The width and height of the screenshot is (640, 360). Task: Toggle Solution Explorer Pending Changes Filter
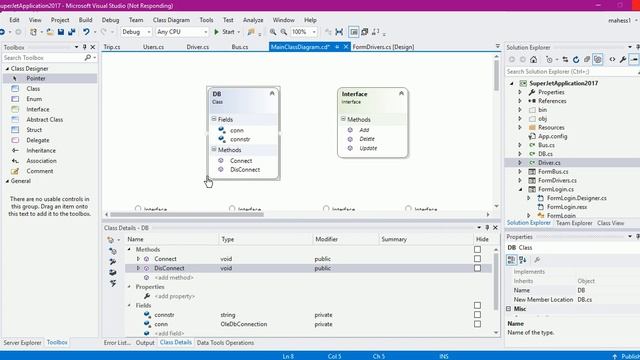(550, 60)
